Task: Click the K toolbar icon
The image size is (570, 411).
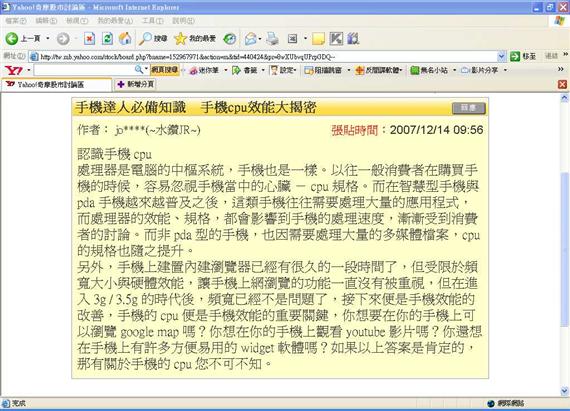Action: [x=336, y=39]
